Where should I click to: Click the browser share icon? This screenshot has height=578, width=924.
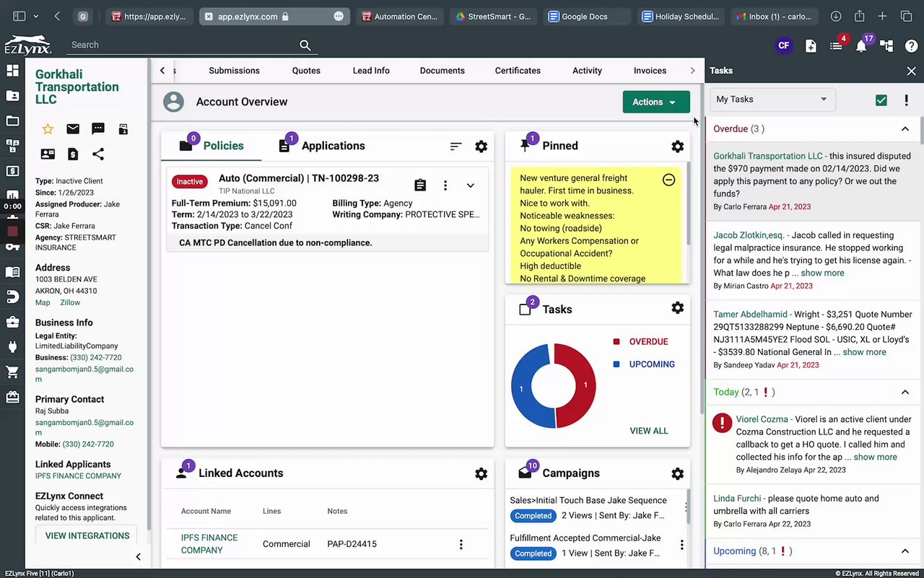[x=859, y=17]
